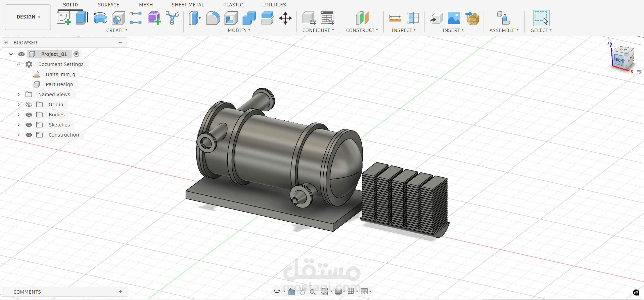Select the Offset Plane construct tool
Image resolution: width=644 pixels, height=300 pixels.
point(362,18)
